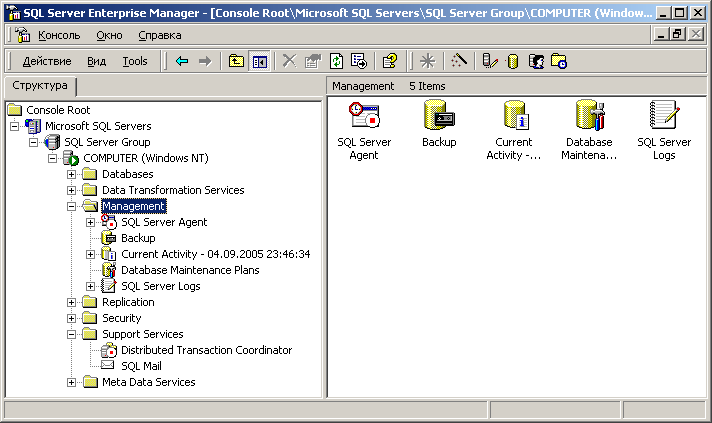Run a wizard with the wand icon
712x423 pixels.
[x=459, y=61]
